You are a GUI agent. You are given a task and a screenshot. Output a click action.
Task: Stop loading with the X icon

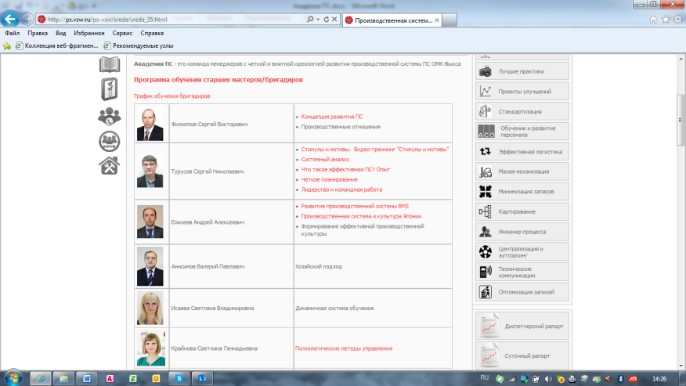(x=334, y=19)
